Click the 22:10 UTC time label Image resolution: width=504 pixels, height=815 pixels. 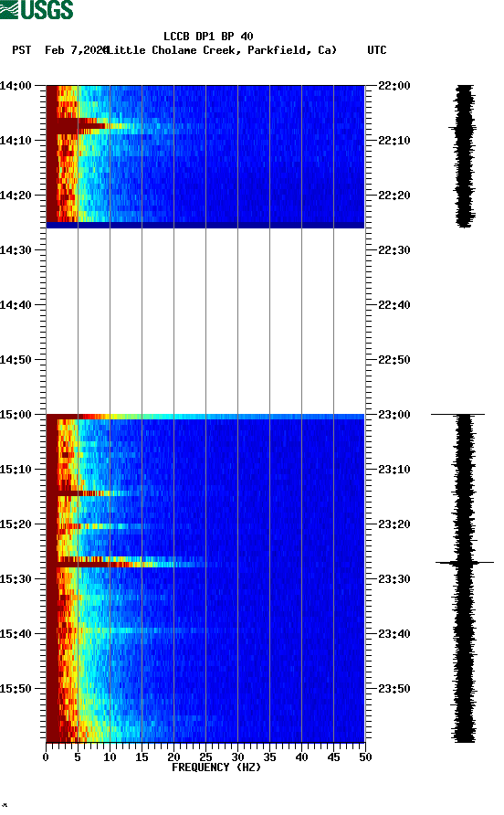coord(394,141)
